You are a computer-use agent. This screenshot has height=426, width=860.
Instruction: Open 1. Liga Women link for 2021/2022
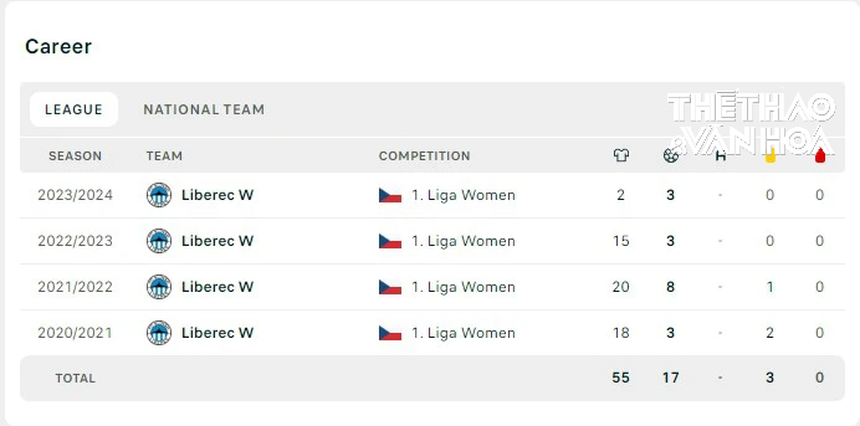[x=463, y=287]
